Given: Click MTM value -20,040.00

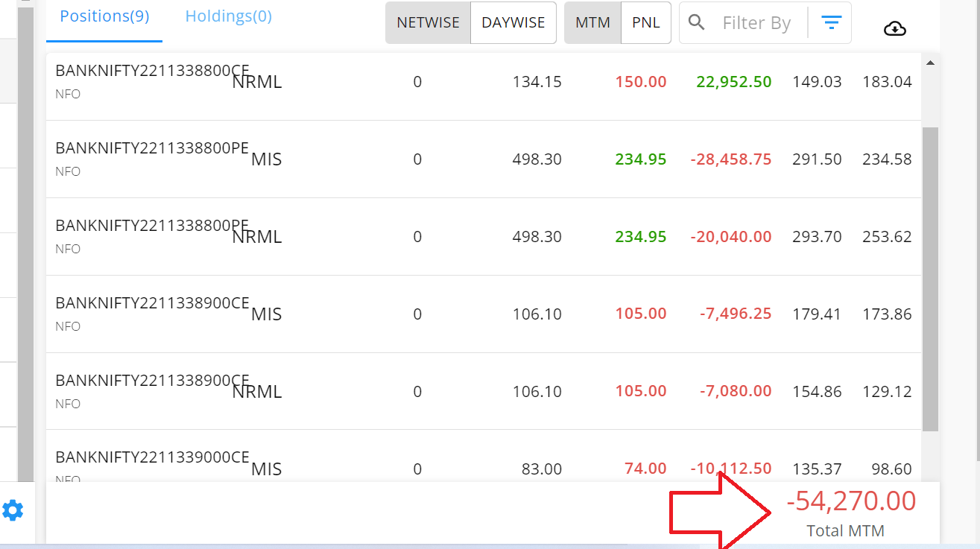Looking at the screenshot, I should (x=731, y=237).
